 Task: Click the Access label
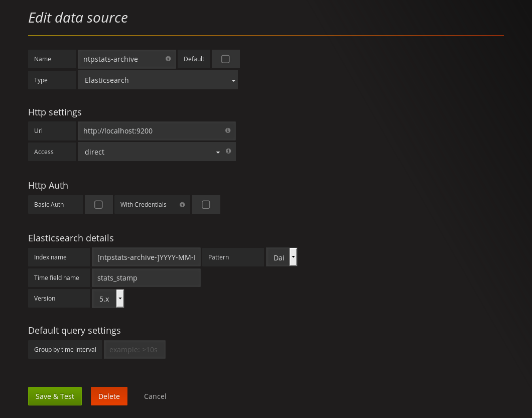(44, 152)
